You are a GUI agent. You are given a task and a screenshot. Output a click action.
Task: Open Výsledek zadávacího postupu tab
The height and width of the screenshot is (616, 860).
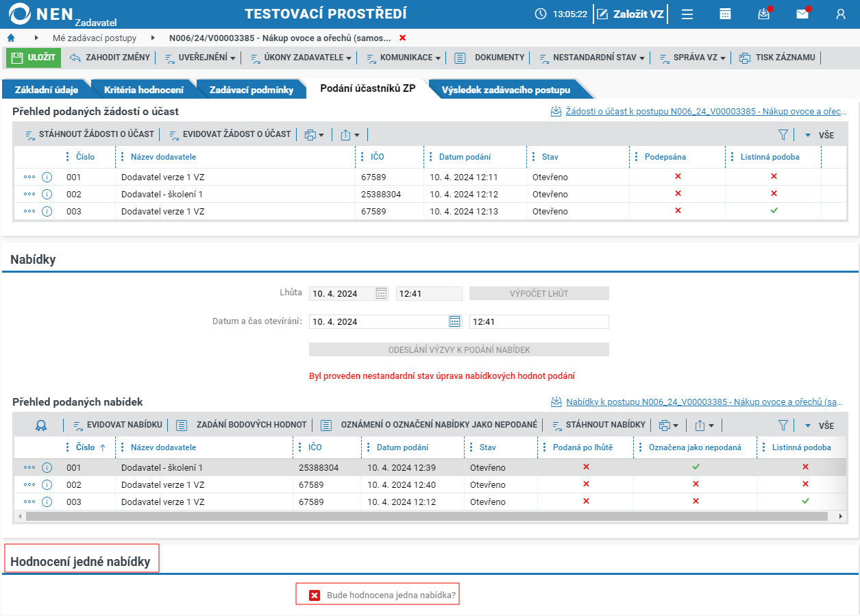506,90
